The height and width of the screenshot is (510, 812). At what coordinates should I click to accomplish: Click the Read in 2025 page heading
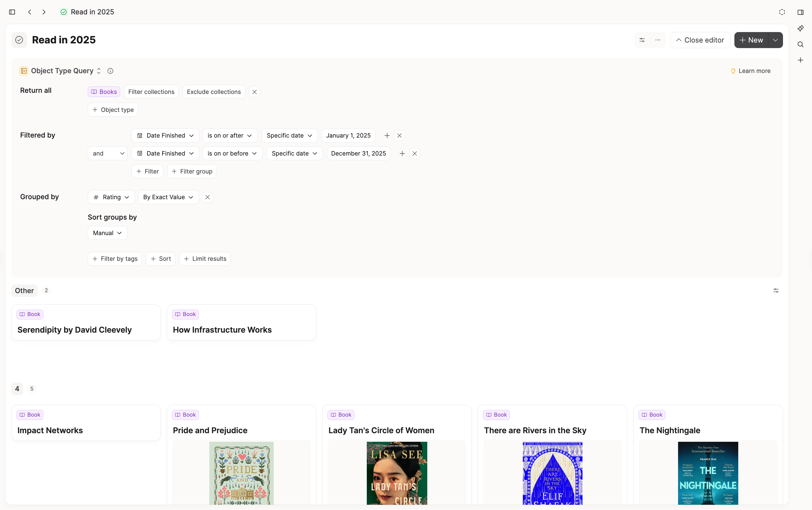click(64, 40)
